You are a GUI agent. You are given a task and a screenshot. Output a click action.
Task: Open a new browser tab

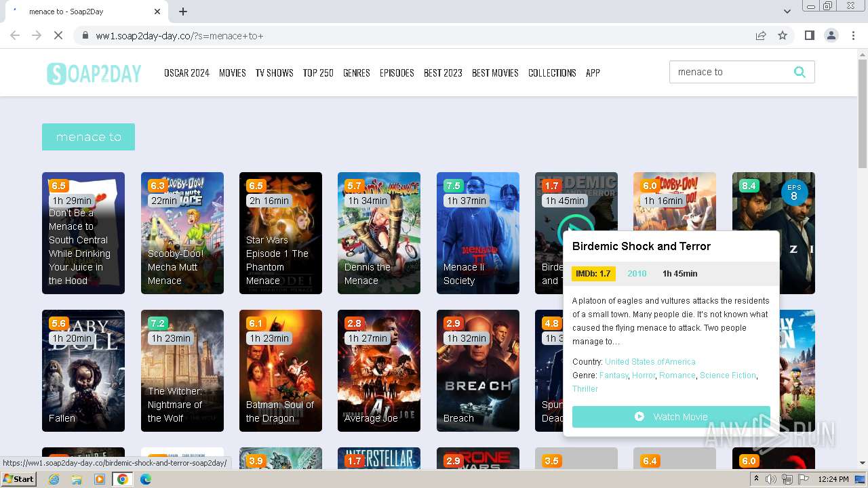pos(183,12)
